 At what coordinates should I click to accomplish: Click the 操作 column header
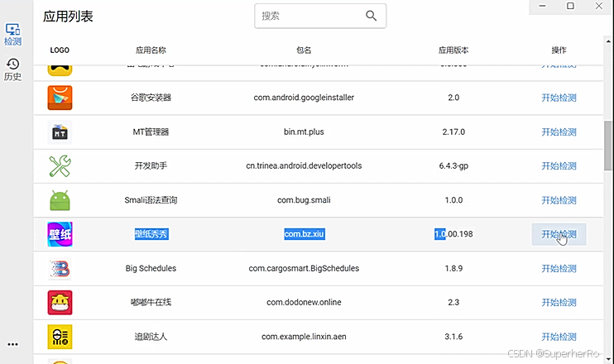click(x=559, y=50)
